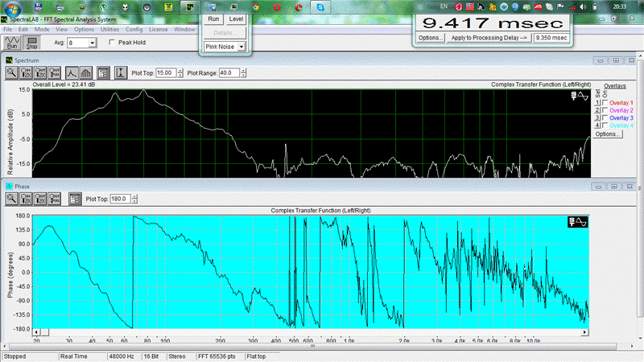This screenshot has height=362, width=644.
Task: Enable Overlay 3 checkbox
Action: (605, 117)
